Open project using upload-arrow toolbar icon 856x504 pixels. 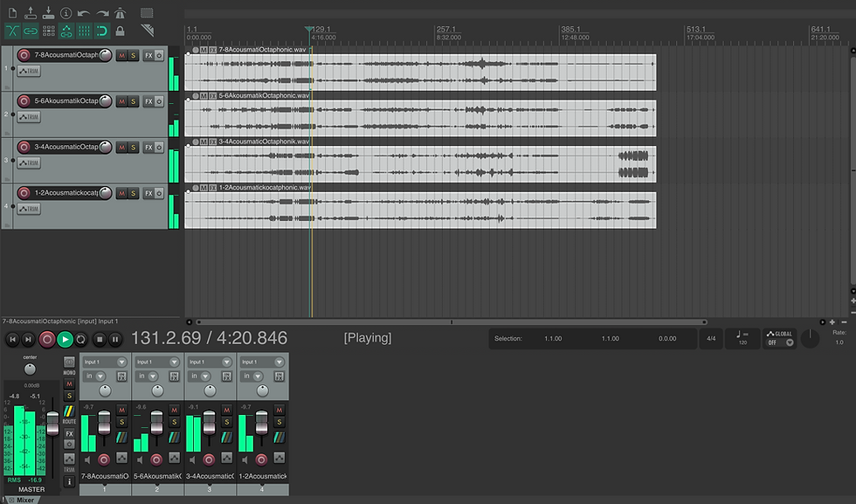tap(30, 12)
